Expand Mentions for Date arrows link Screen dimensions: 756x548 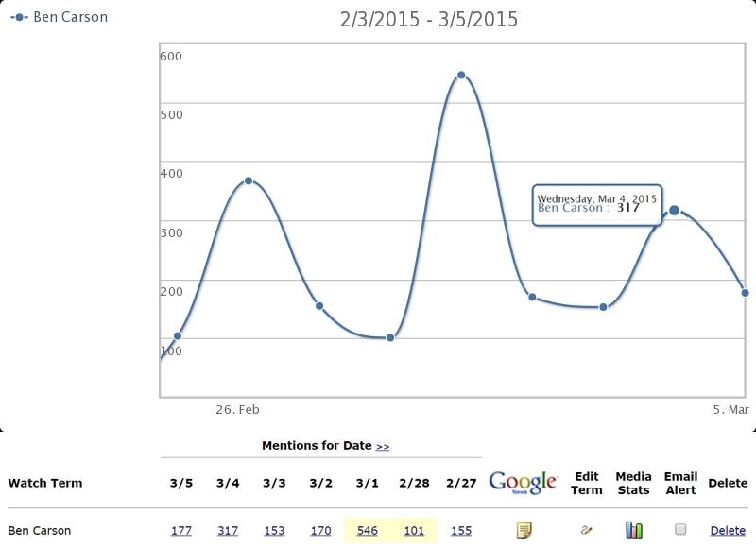(383, 445)
